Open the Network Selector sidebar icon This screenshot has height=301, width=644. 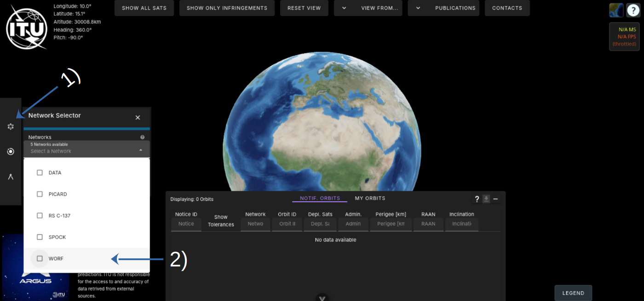(11, 126)
